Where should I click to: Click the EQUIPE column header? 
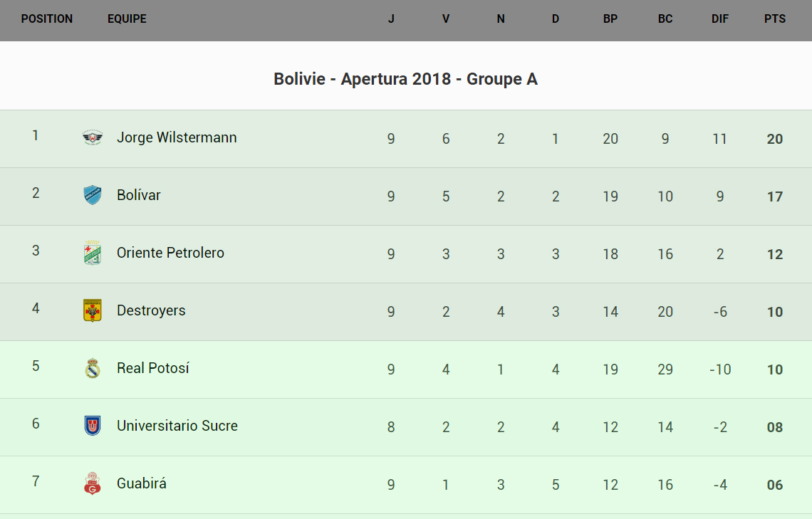tap(127, 19)
